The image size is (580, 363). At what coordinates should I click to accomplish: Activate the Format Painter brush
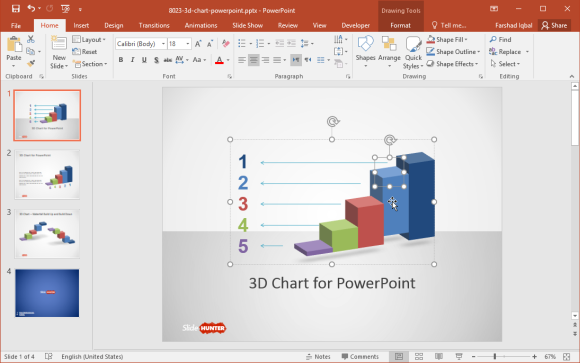click(31, 64)
